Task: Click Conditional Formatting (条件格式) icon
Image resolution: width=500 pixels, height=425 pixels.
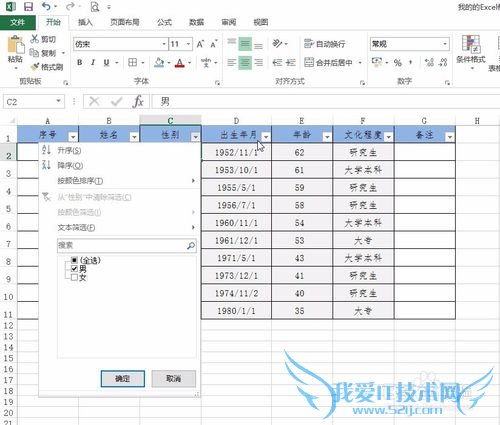Action: (x=471, y=44)
